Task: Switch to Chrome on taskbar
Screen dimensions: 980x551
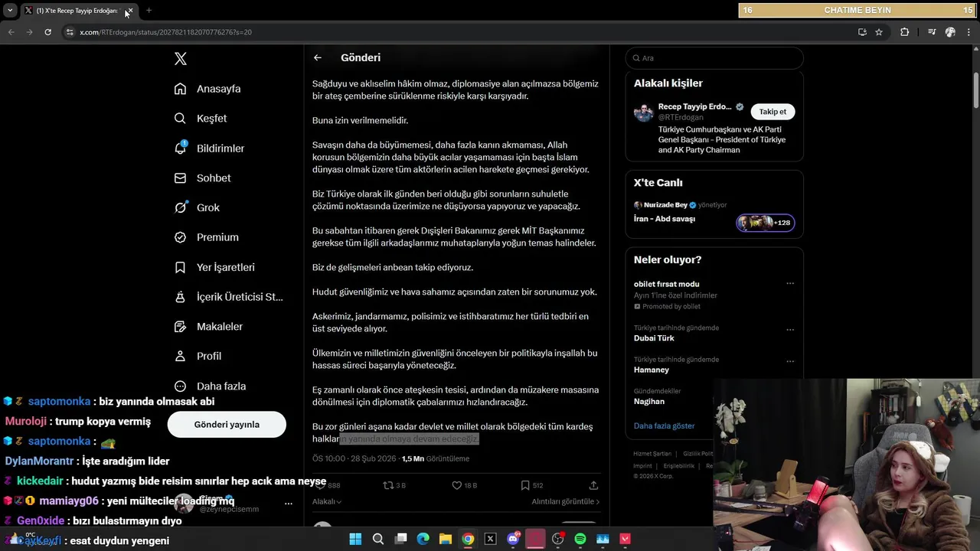Action: tap(468, 540)
